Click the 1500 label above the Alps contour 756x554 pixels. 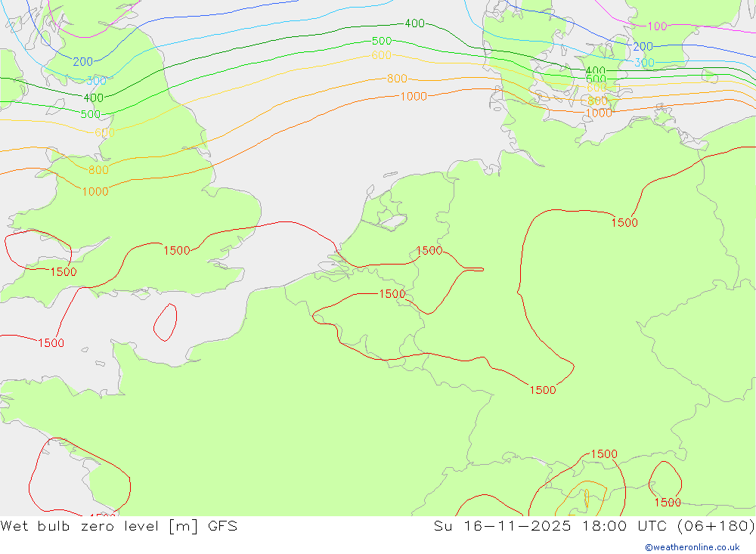[x=604, y=453]
